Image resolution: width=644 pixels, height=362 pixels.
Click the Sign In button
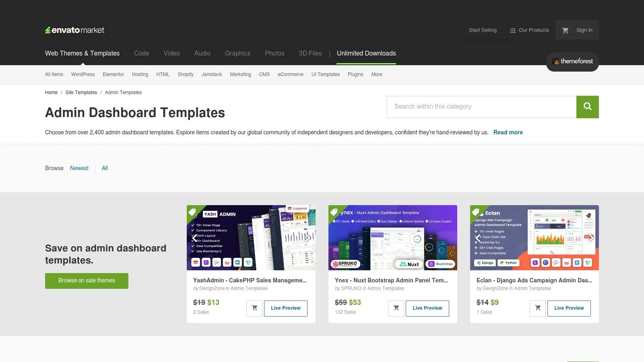tap(584, 30)
